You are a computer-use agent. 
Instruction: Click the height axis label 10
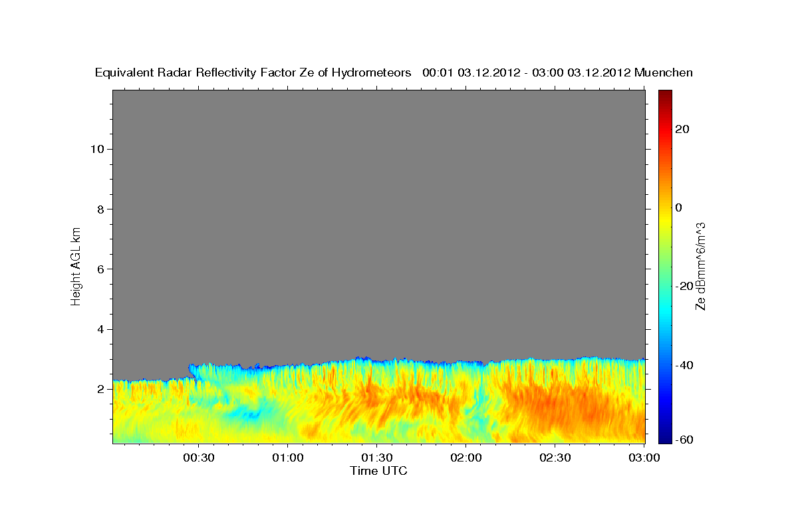(97, 149)
